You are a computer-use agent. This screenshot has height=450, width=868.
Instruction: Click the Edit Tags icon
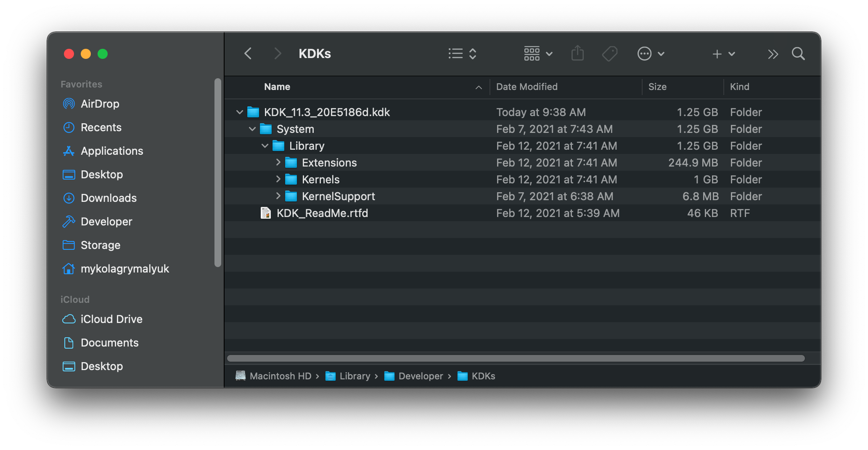(609, 54)
